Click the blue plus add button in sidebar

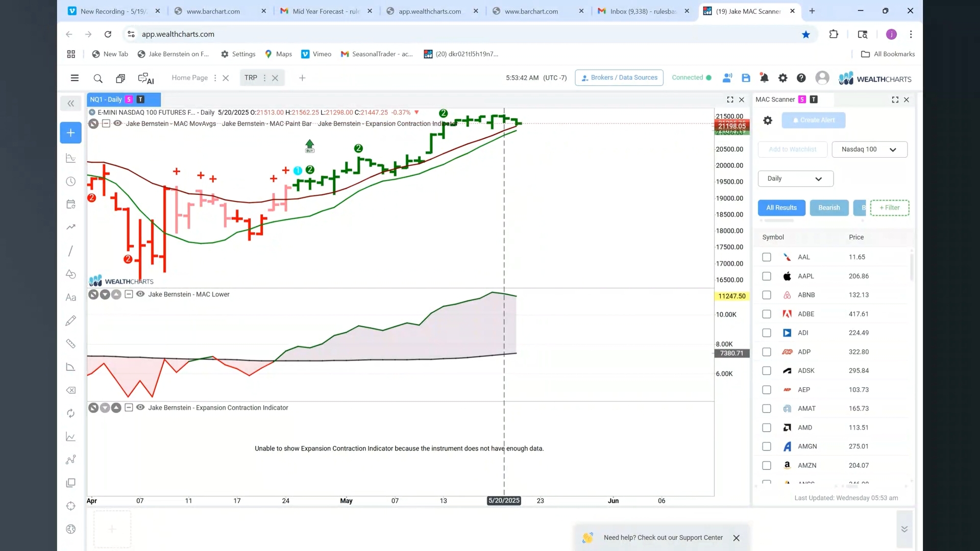(x=71, y=133)
